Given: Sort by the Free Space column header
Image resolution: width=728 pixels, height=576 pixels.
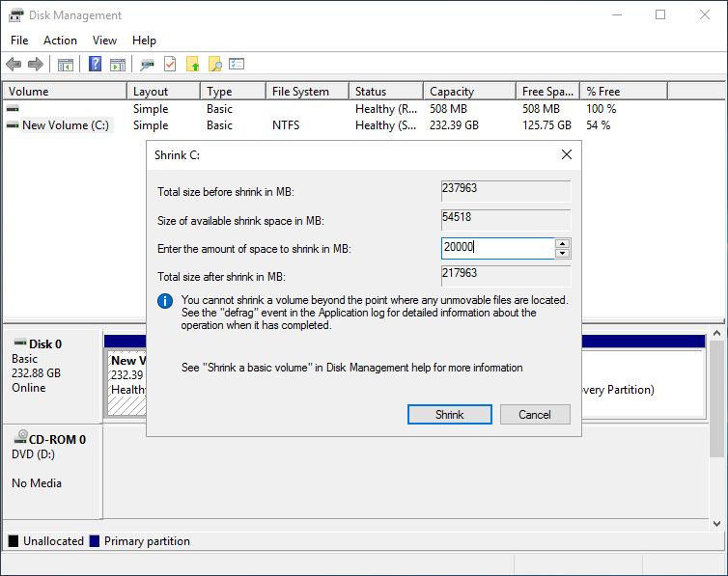Looking at the screenshot, I should pos(547,92).
